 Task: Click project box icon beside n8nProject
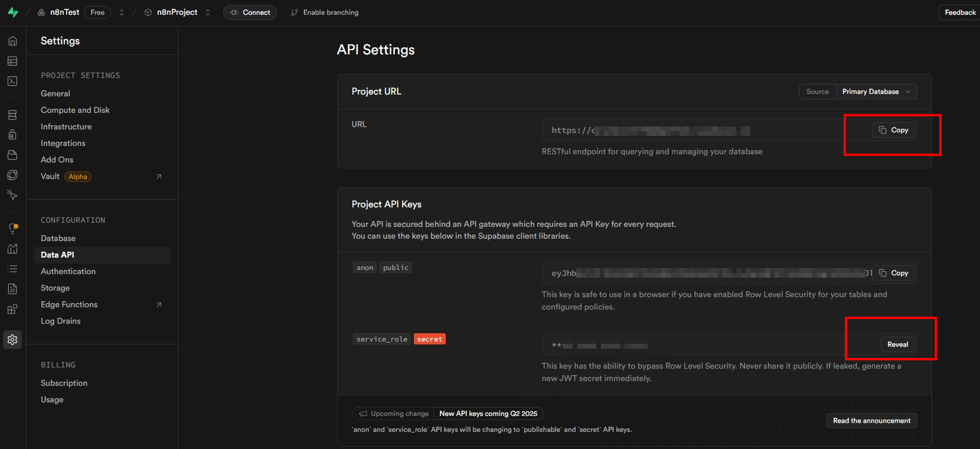148,12
